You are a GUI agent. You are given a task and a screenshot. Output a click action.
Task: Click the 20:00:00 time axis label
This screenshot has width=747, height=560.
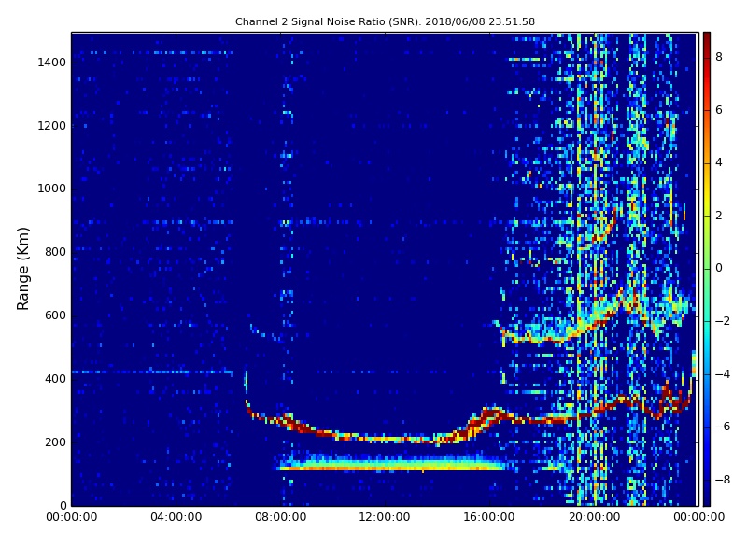(x=594, y=517)
